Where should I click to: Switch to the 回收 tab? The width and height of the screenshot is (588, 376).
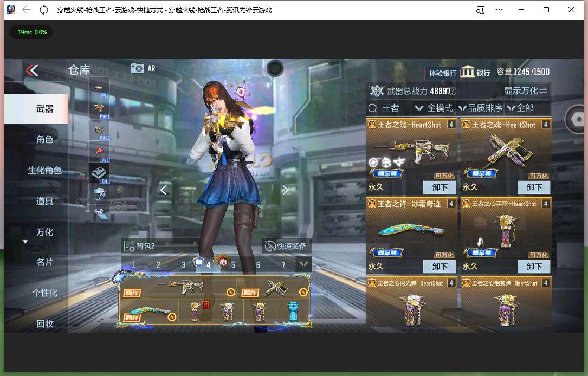pos(44,323)
